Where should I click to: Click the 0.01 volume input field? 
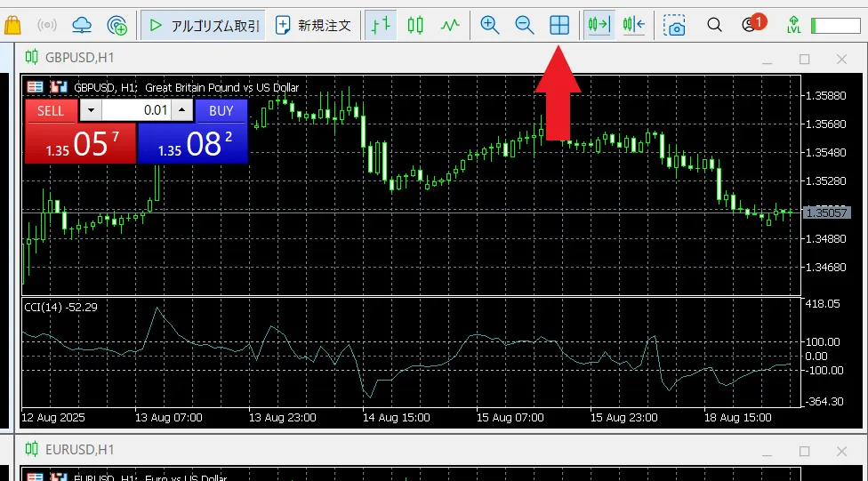[137, 110]
